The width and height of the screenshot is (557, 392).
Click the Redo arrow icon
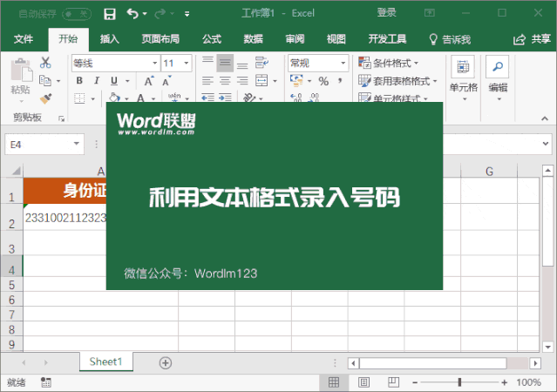tap(160, 13)
